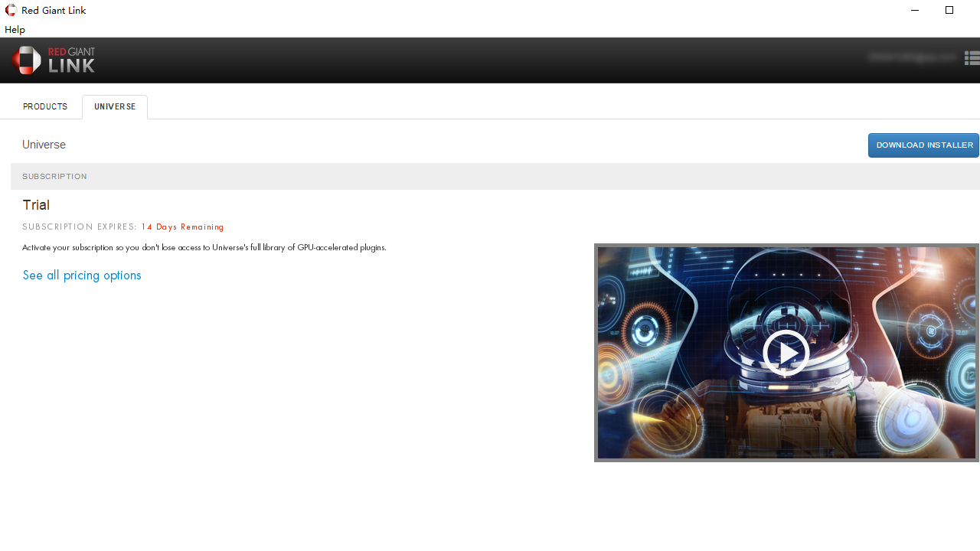980x551 pixels.
Task: Select the SUBSCRIPTION section header
Action: [54, 176]
